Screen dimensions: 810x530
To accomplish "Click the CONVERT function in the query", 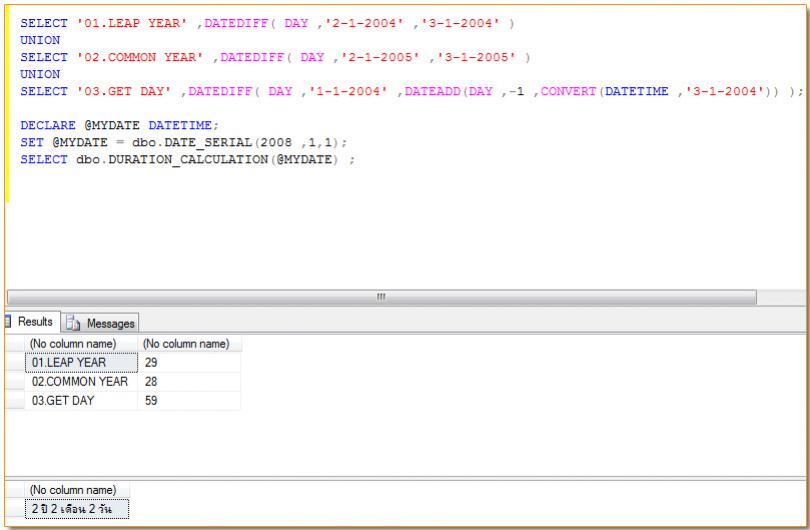I will pos(568,91).
